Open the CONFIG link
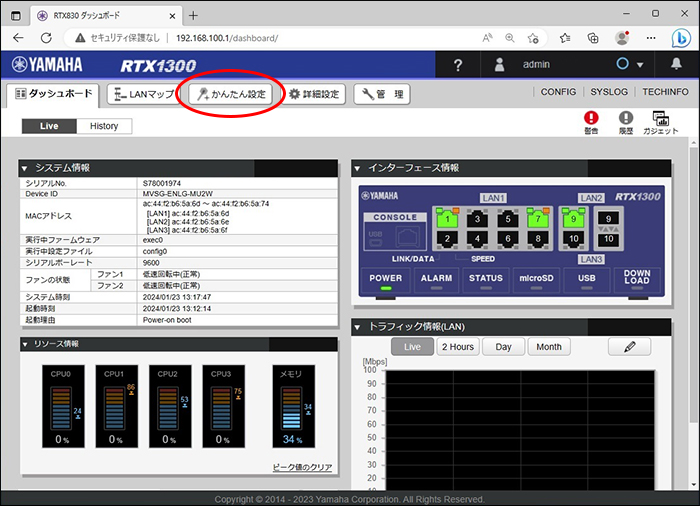 [558, 92]
